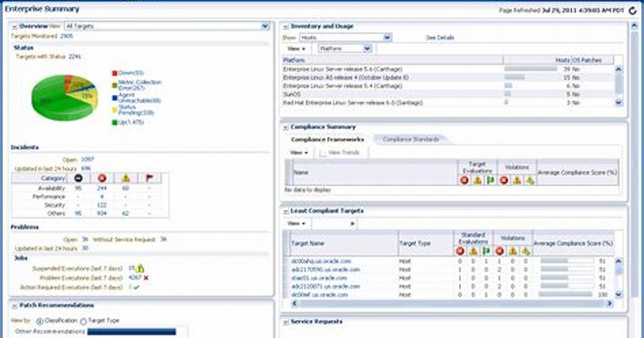Select Enterprise Linux Server release 5.6 row
Image resolution: width=644 pixels, height=338 pixels.
click(447, 69)
